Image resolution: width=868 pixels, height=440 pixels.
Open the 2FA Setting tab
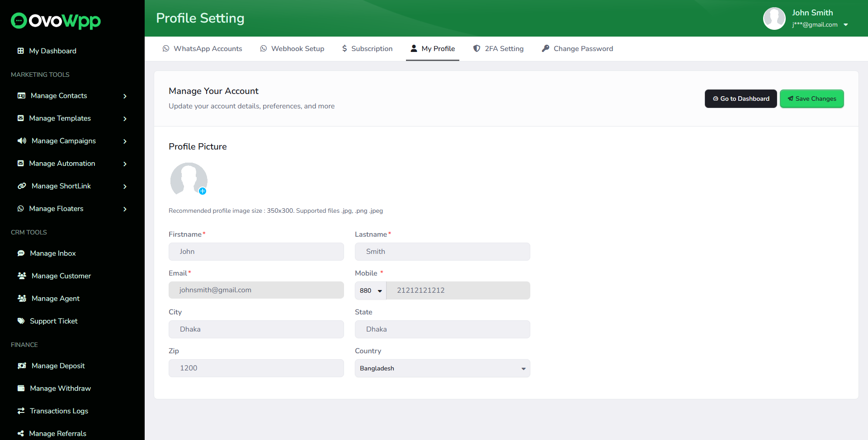tap(498, 49)
